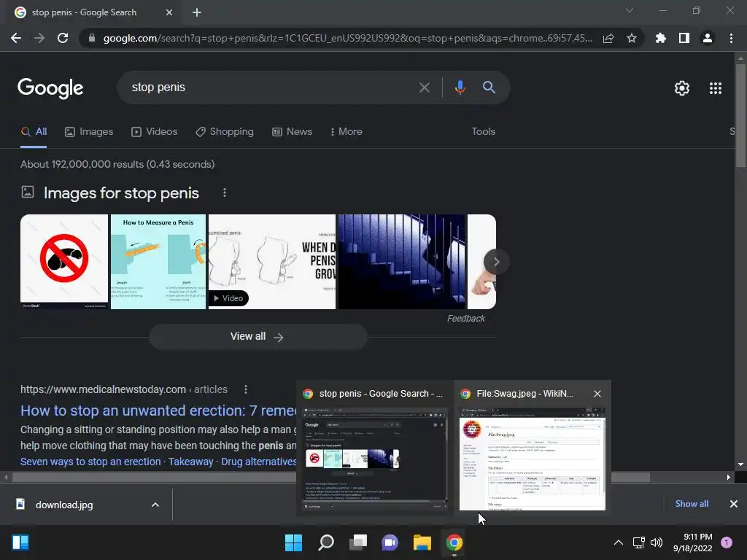Image resolution: width=747 pixels, height=560 pixels.
Task: Switch to the Shopping results tab
Action: click(225, 131)
